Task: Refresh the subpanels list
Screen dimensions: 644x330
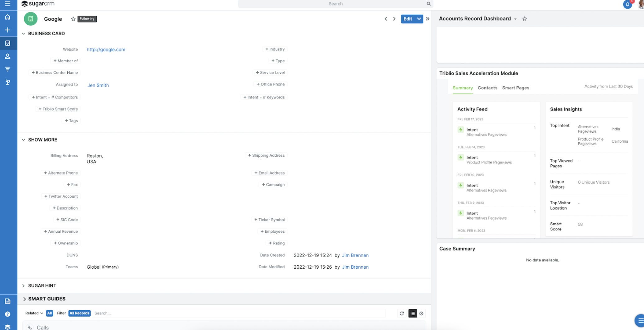Action: coord(402,313)
